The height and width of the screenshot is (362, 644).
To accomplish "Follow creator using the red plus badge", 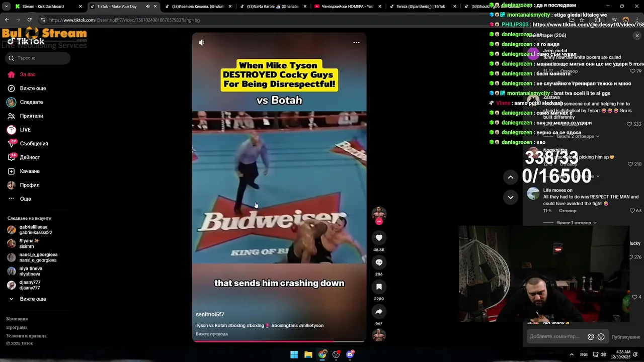I will [379, 221].
